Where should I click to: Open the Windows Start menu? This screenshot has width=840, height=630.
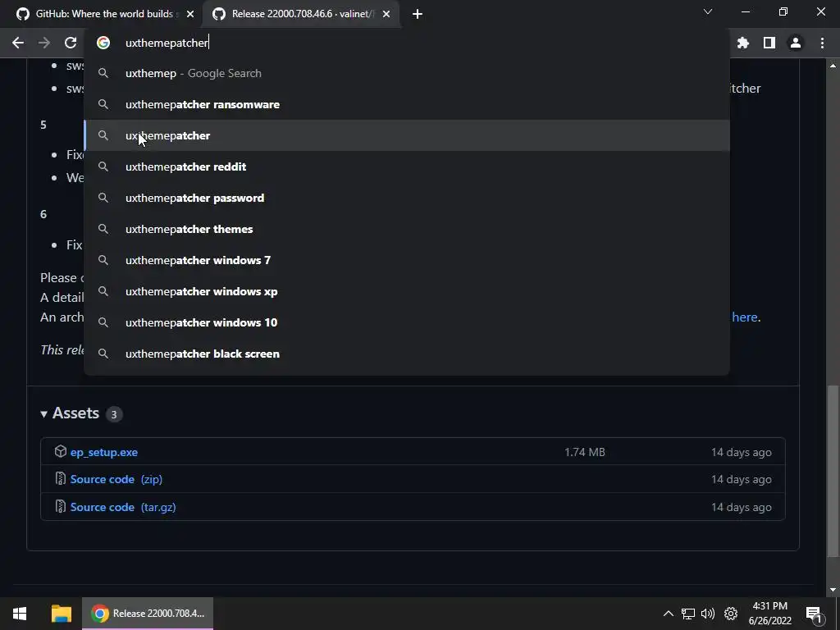20,614
